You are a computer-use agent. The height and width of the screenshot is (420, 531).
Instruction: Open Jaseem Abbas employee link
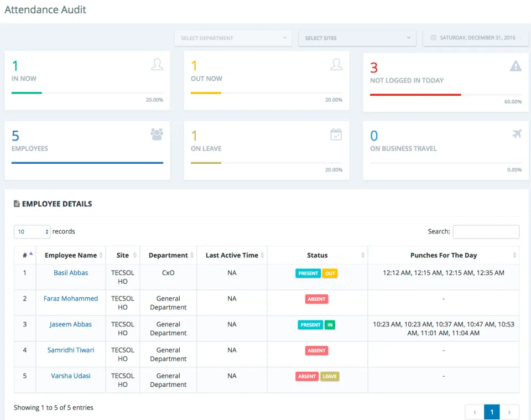click(71, 324)
